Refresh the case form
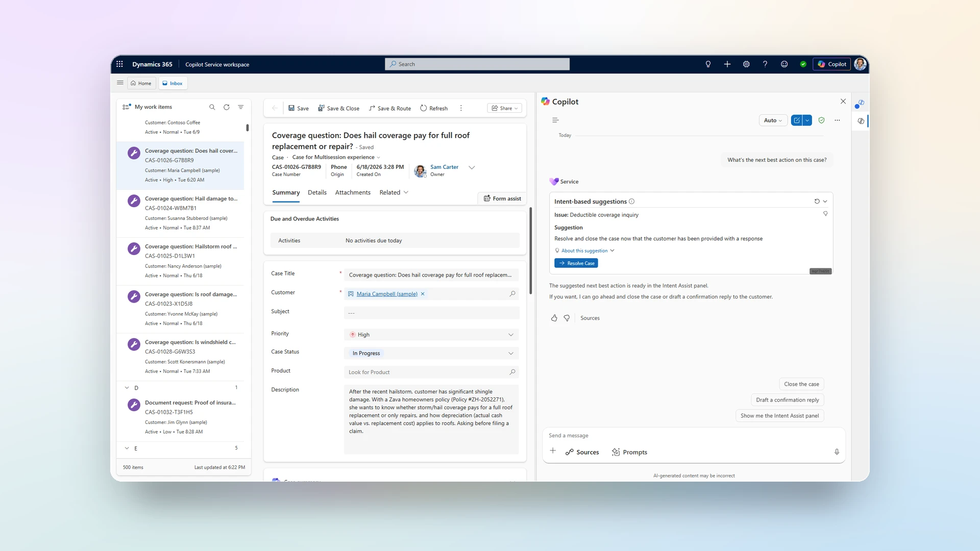This screenshot has height=551, width=980. (x=434, y=108)
